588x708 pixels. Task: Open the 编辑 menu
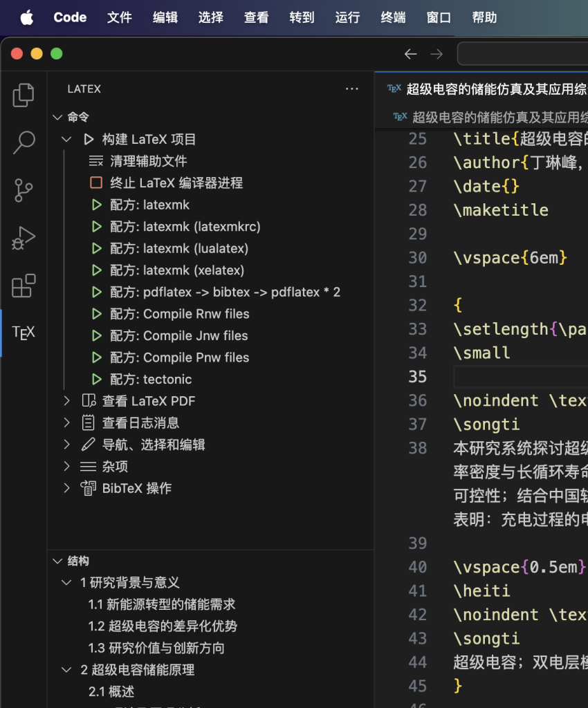pyautogui.click(x=165, y=17)
